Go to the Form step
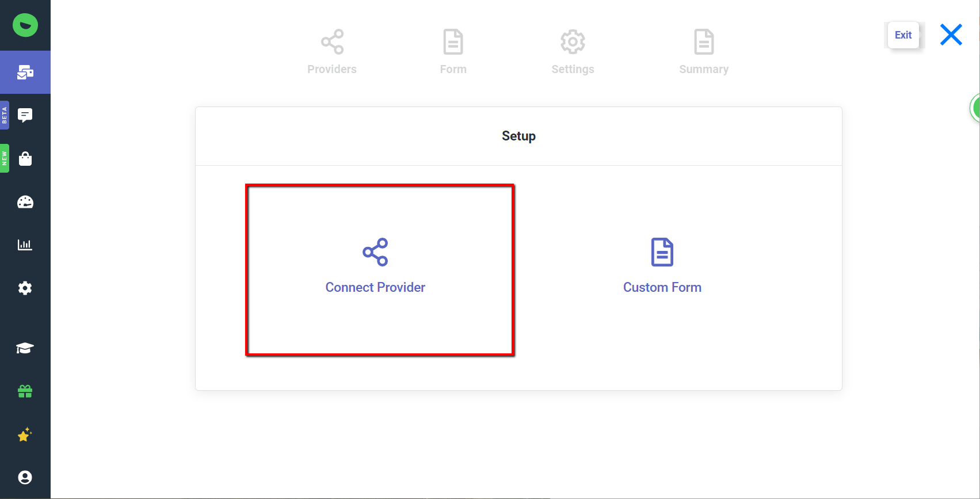Screen dimensions: 980x499 [x=453, y=52]
